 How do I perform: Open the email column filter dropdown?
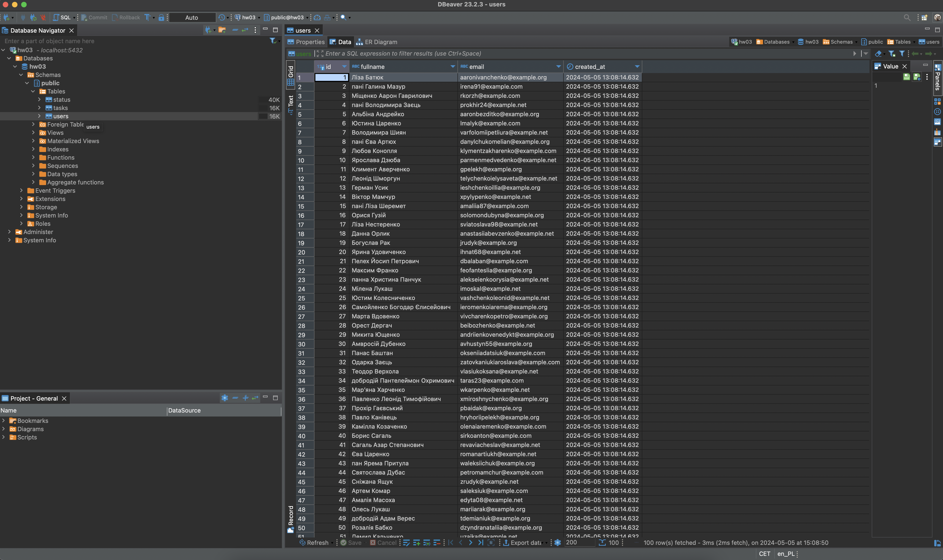(558, 67)
